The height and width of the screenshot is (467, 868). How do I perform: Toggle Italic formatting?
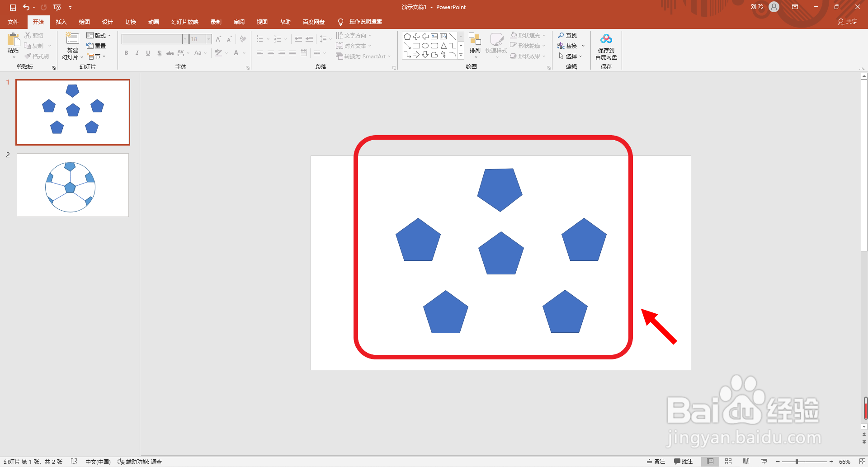(x=137, y=53)
